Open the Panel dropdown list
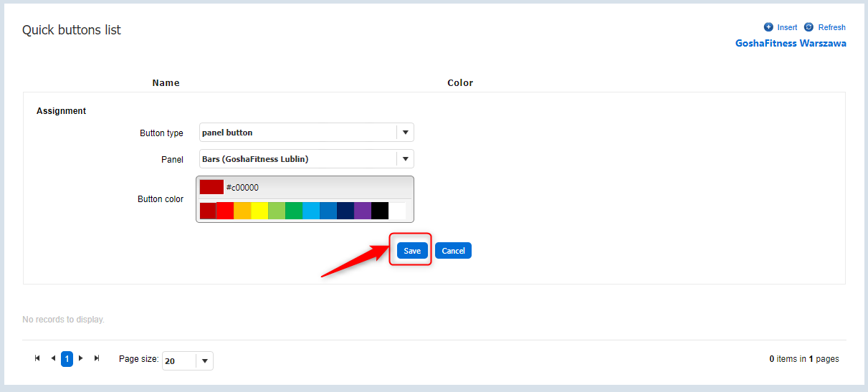The image size is (868, 392). point(405,159)
